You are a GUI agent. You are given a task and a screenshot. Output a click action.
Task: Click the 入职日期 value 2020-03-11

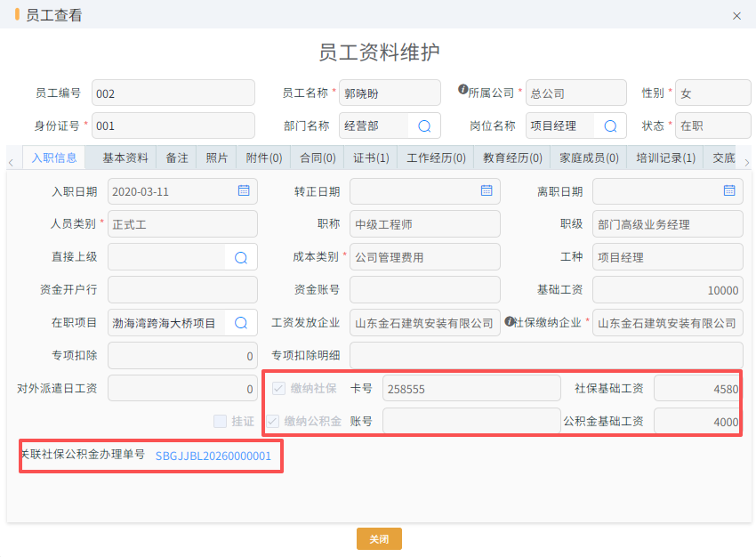click(141, 192)
